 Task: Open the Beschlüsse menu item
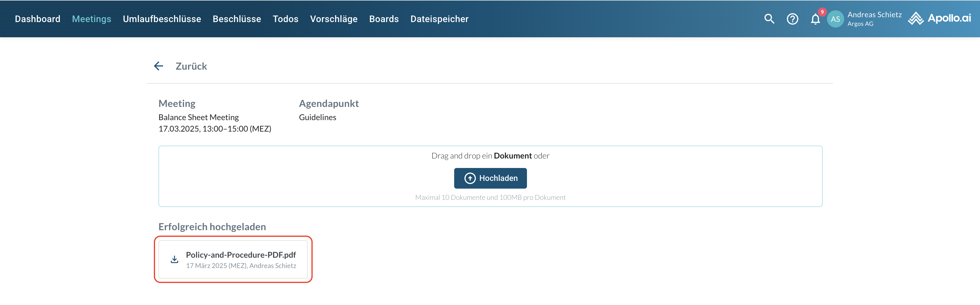click(x=237, y=19)
